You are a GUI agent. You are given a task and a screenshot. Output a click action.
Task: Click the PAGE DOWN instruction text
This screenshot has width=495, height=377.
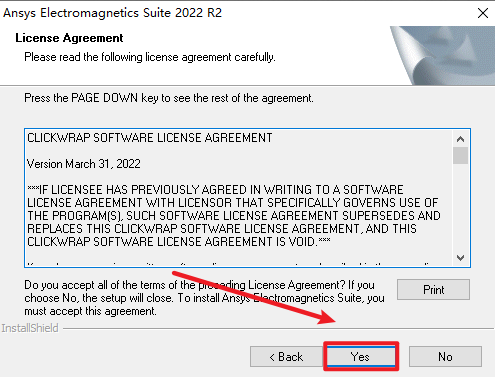click(169, 98)
